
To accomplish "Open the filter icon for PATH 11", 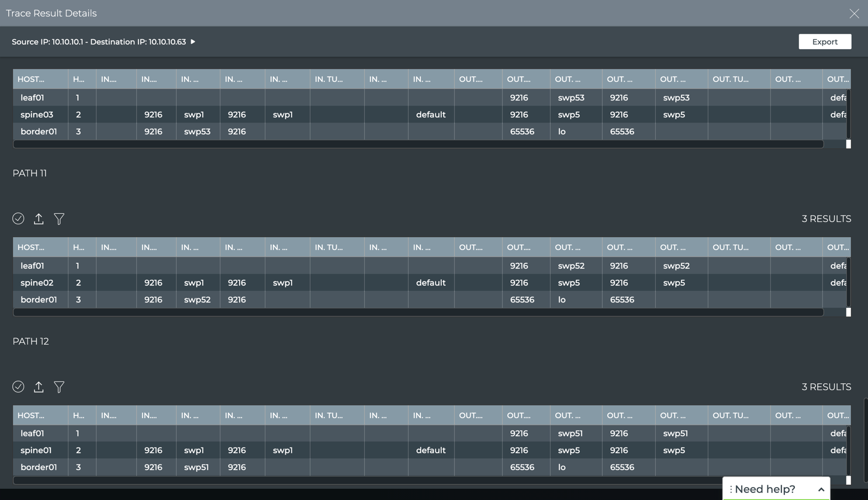I will coord(59,218).
